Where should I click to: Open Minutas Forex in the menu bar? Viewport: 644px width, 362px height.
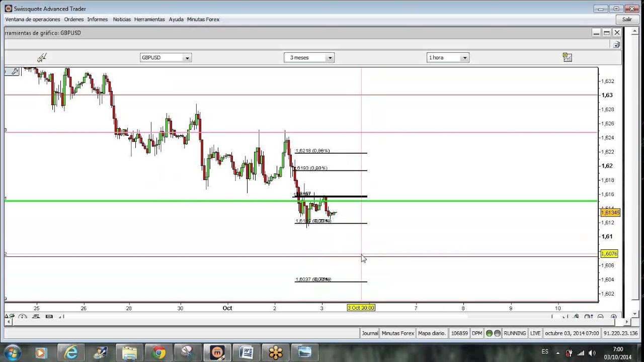pos(203,19)
